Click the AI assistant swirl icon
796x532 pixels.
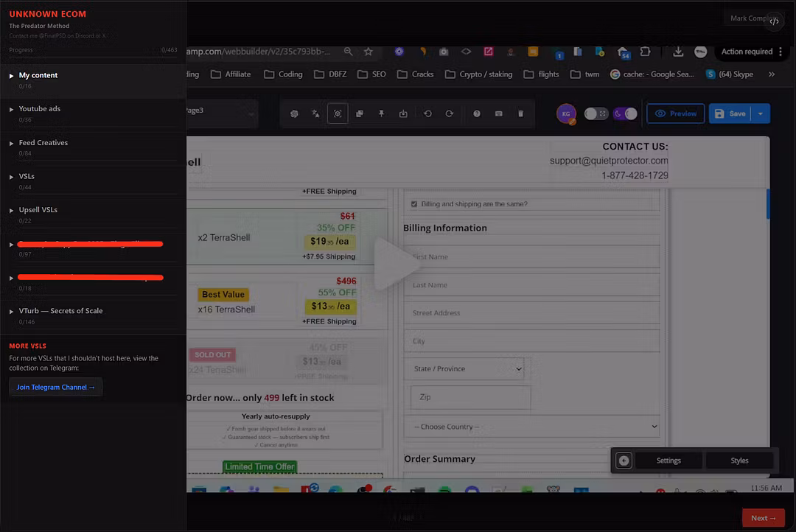coord(294,113)
